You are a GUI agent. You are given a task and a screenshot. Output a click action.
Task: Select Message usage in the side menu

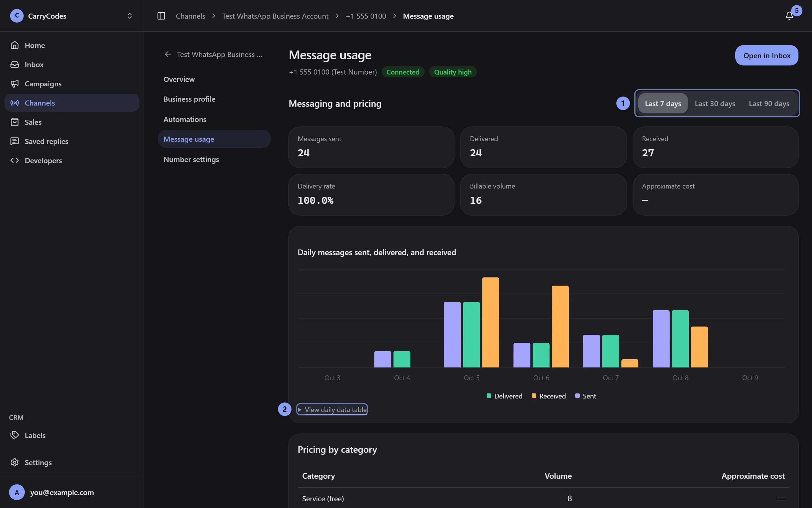click(x=214, y=139)
